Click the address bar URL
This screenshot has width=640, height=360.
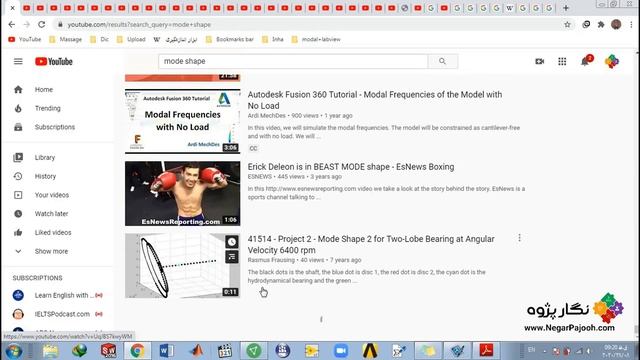click(139, 24)
